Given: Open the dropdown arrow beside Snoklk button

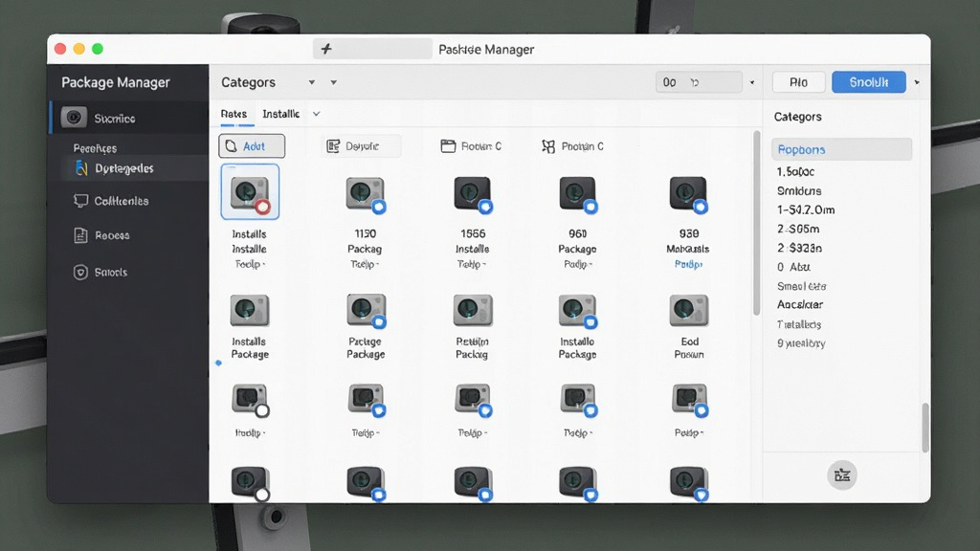Looking at the screenshot, I should 917,82.
